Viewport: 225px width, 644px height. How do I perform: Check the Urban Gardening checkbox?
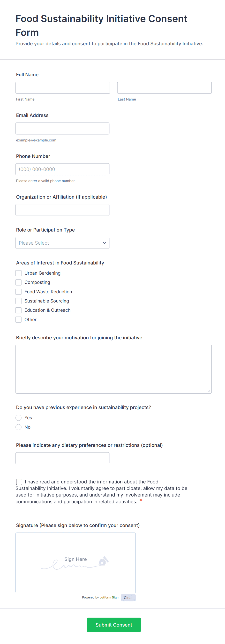(x=18, y=273)
